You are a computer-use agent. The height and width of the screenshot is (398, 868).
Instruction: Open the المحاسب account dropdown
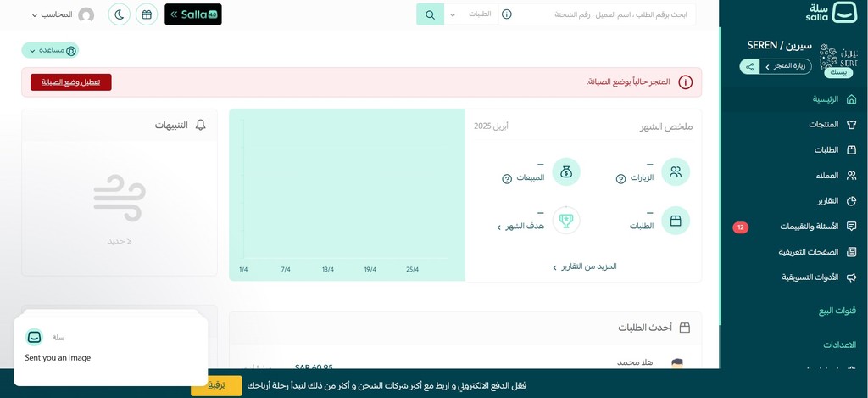point(53,14)
